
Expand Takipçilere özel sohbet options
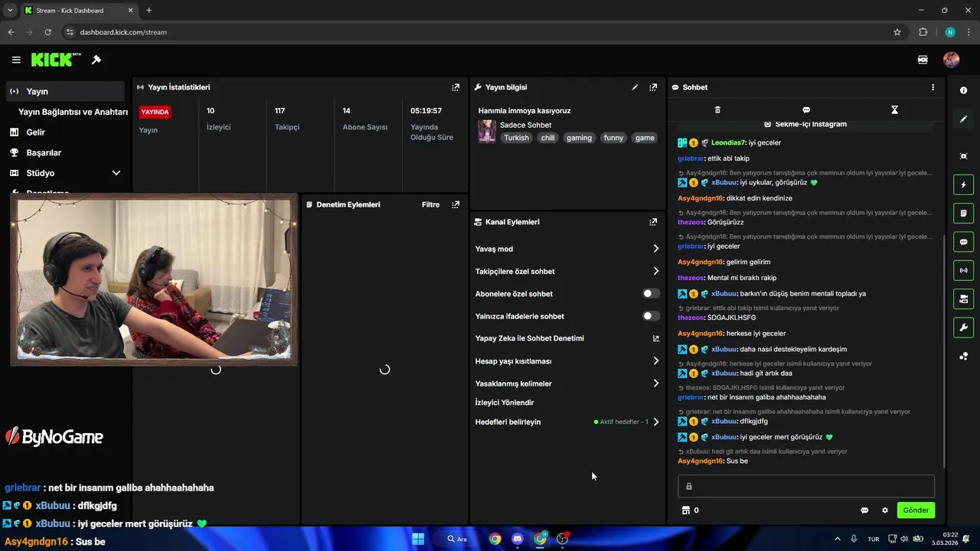coord(655,271)
